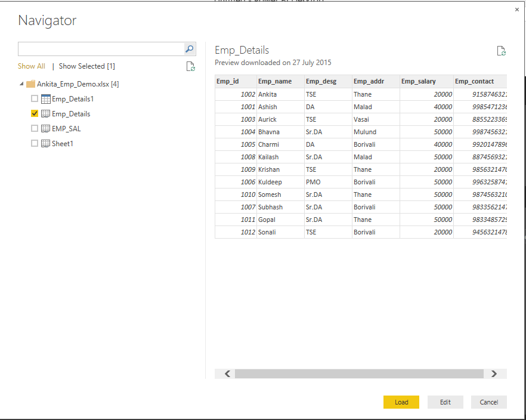Focus the navigator search field
This screenshot has height=420, width=526.
(101, 49)
